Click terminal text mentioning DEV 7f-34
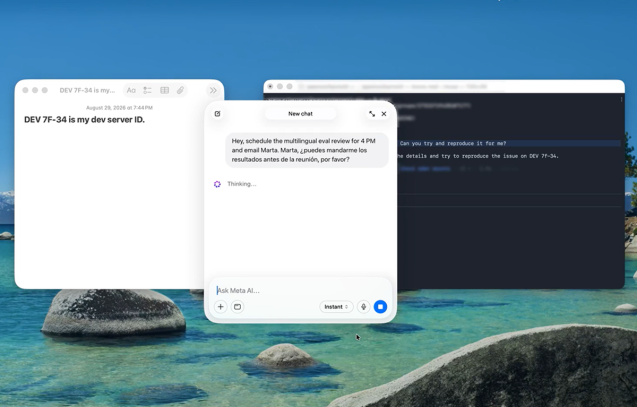 click(x=477, y=156)
